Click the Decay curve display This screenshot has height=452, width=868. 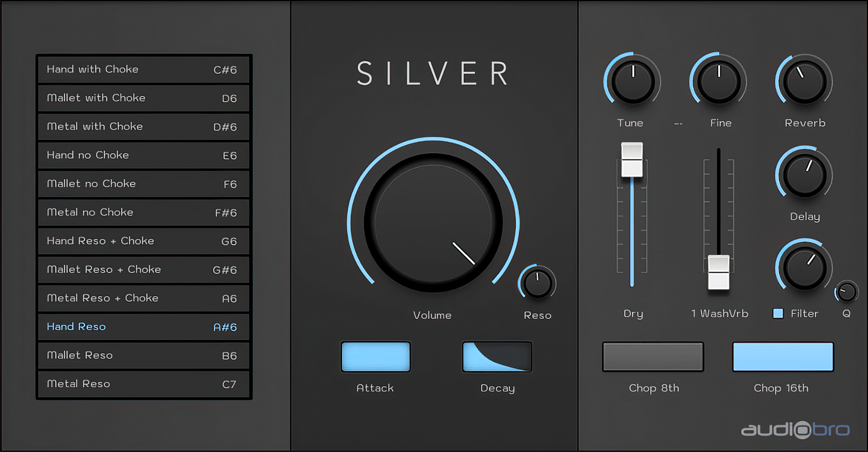tap(497, 356)
